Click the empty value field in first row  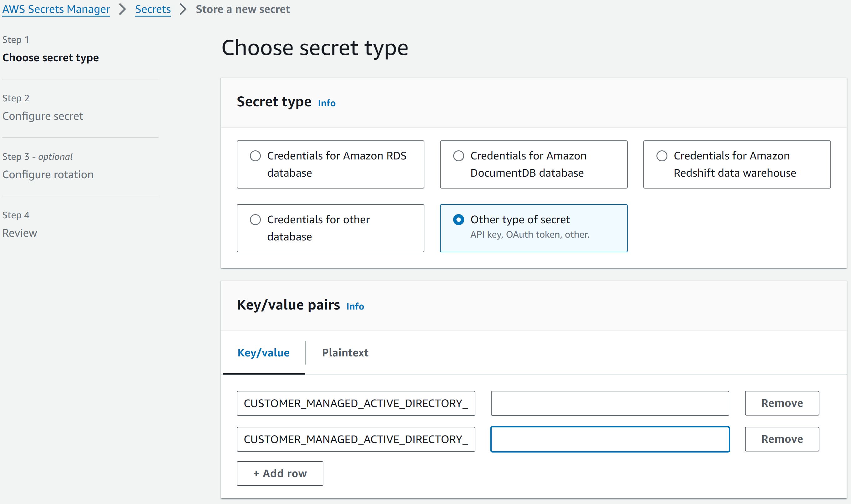610,403
